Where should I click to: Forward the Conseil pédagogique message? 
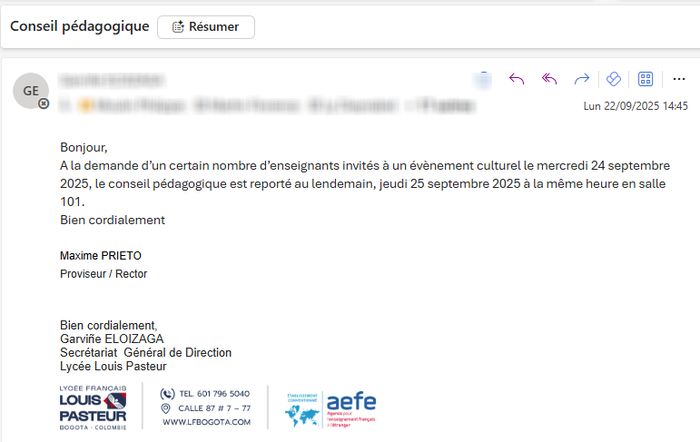coord(581,79)
